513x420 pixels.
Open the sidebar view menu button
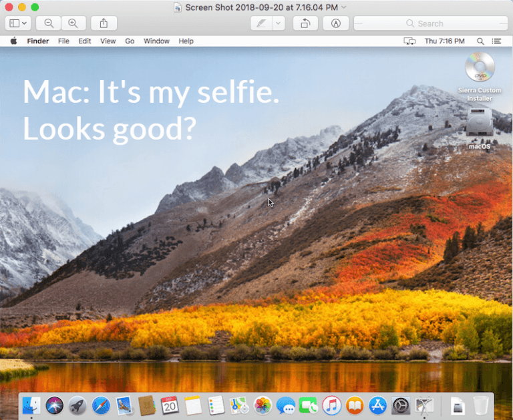point(18,23)
